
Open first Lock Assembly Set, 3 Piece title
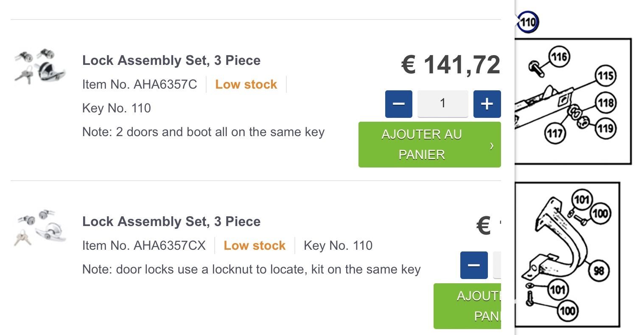[x=171, y=61]
